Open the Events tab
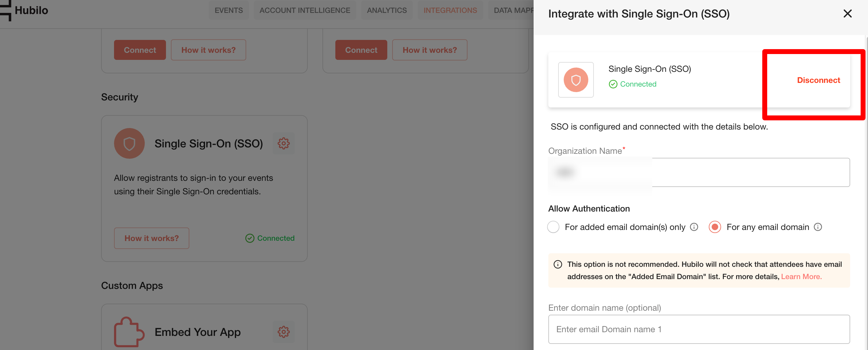This screenshot has height=350, width=868. (x=228, y=10)
